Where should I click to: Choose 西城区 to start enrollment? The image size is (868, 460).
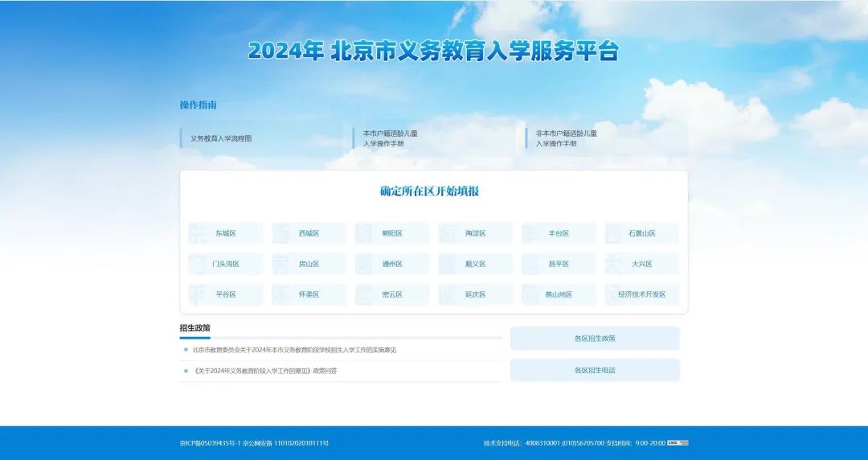coord(309,233)
